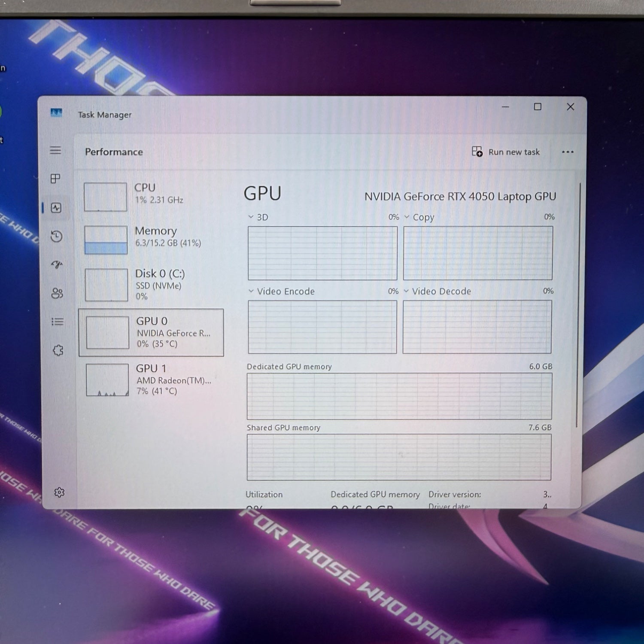This screenshot has width=644, height=644.
Task: Open the Users page icon
Action: [x=57, y=293]
